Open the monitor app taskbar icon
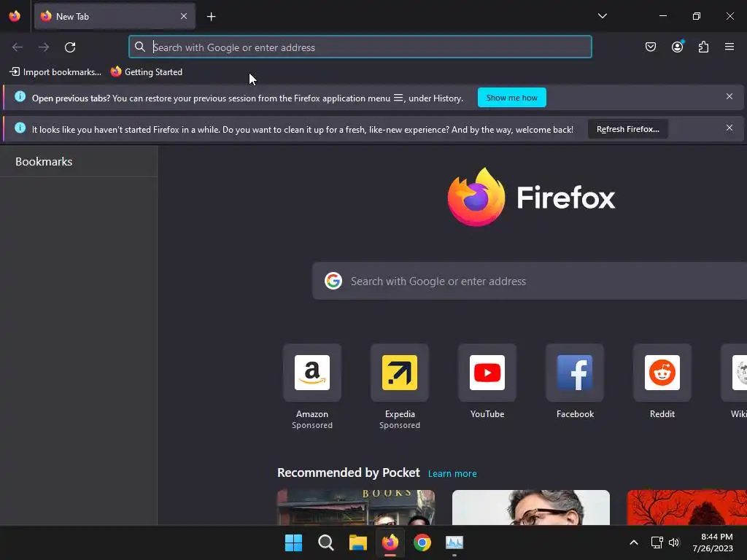The image size is (747, 560). [454, 542]
